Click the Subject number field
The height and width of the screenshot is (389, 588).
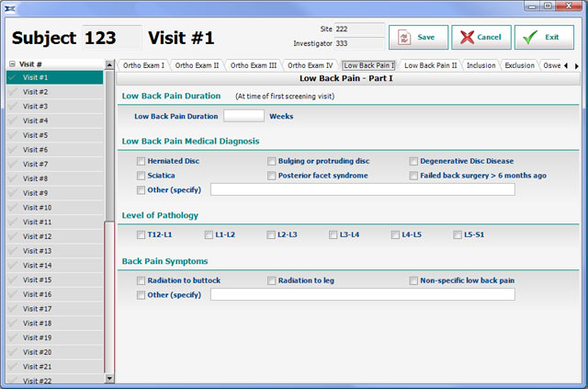click(x=111, y=38)
